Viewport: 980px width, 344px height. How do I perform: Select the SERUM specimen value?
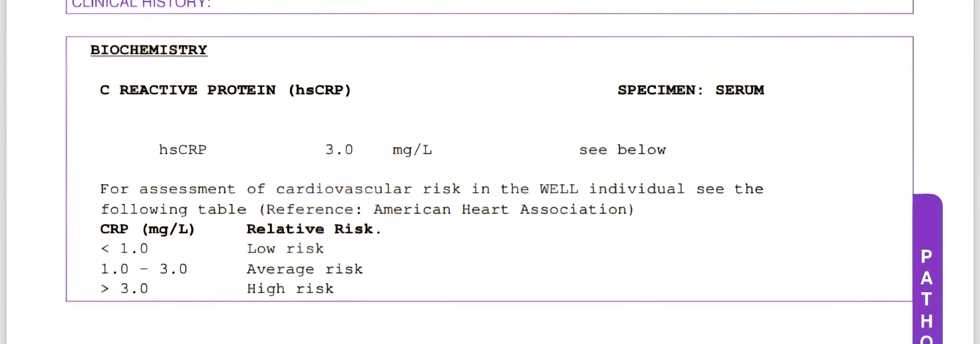740,90
